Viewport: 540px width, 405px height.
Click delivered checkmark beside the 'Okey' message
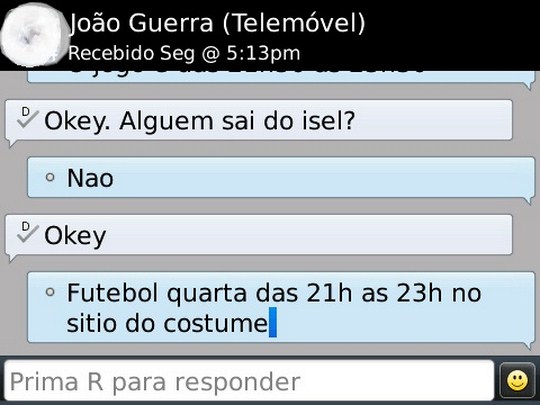point(27,232)
